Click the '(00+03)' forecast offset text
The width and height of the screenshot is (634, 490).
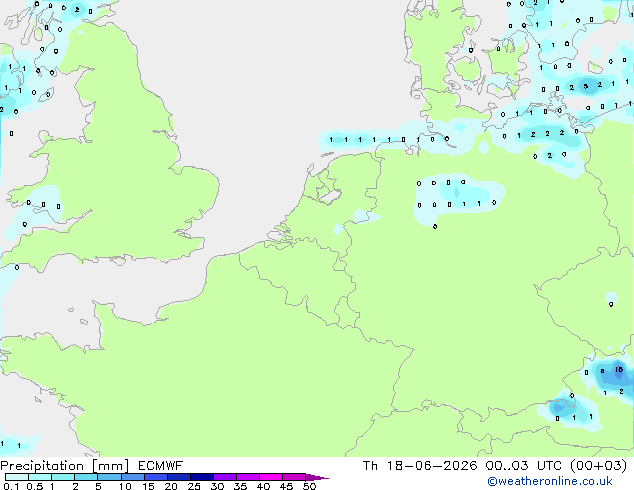(x=598, y=466)
